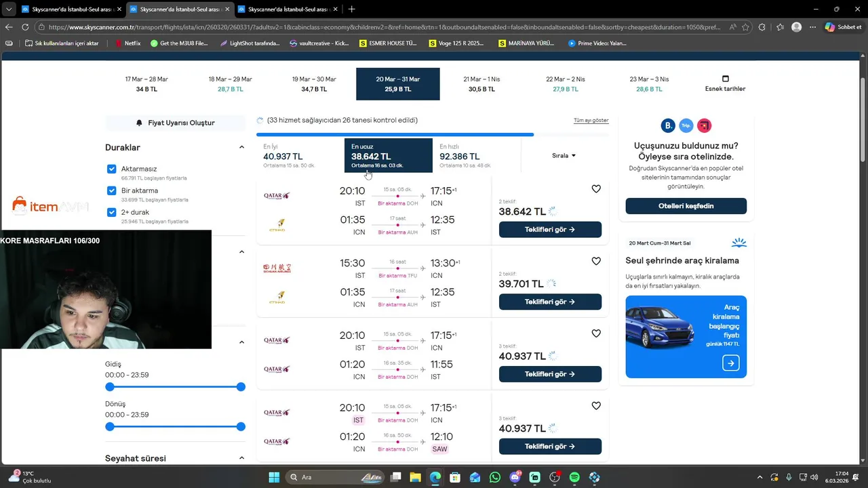Collapse the Seyahat süresi section

(x=241, y=458)
